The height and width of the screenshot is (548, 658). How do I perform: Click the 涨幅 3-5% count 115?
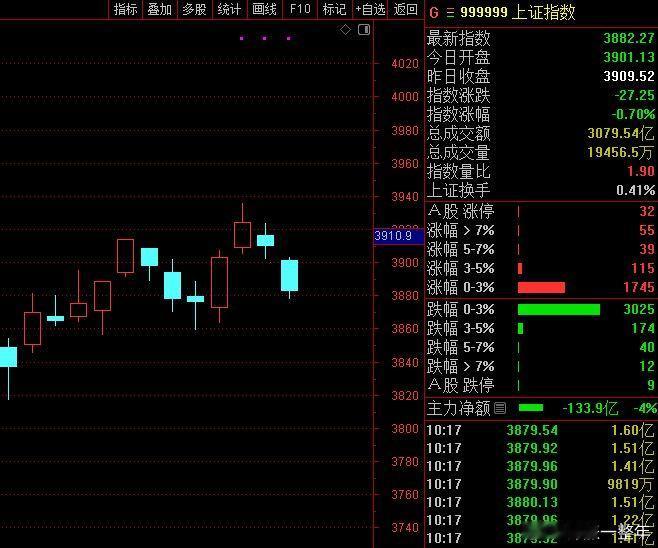coord(643,268)
